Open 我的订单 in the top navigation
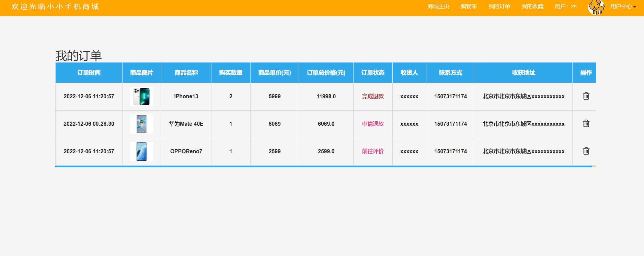Image resolution: width=644 pixels, height=256 pixels. pyautogui.click(x=499, y=7)
